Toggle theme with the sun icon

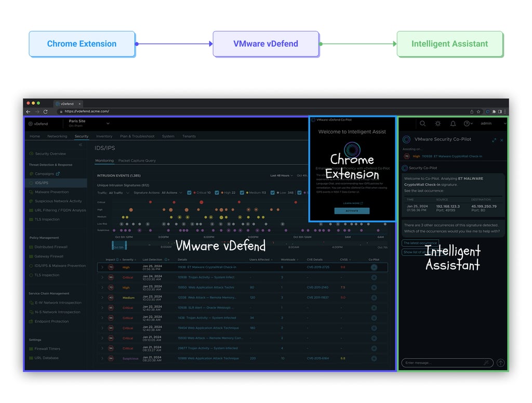[x=438, y=124]
